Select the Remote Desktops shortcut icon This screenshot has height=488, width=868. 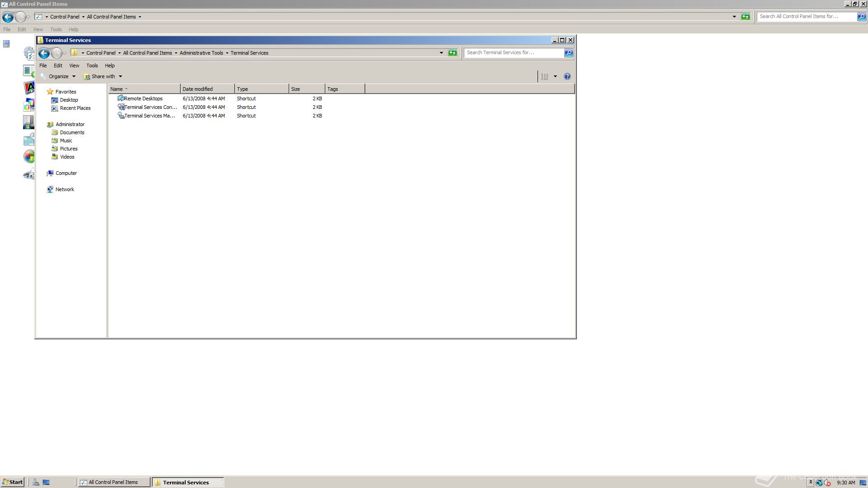click(121, 98)
